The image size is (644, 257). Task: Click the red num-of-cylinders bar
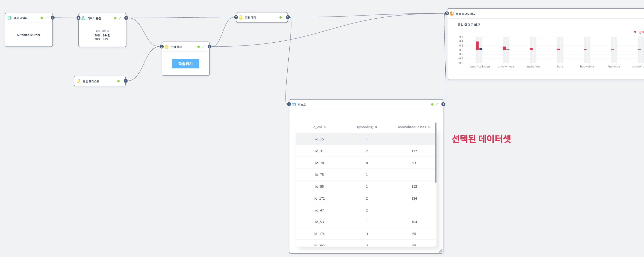point(477,46)
